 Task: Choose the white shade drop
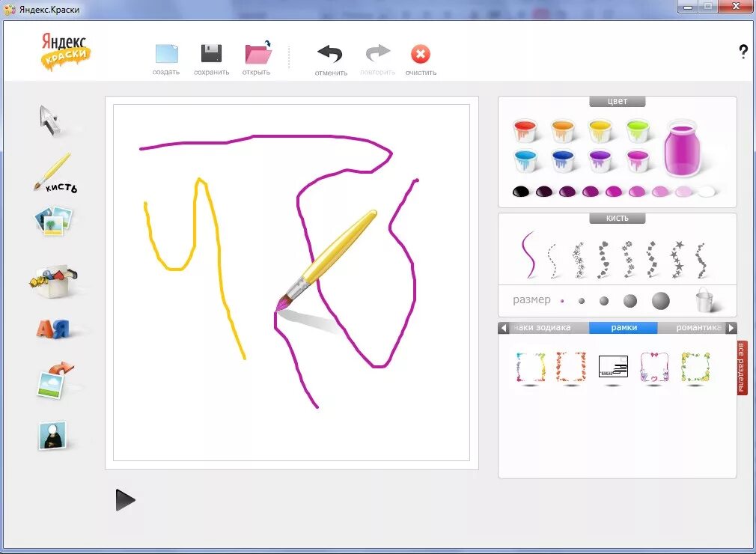(707, 192)
